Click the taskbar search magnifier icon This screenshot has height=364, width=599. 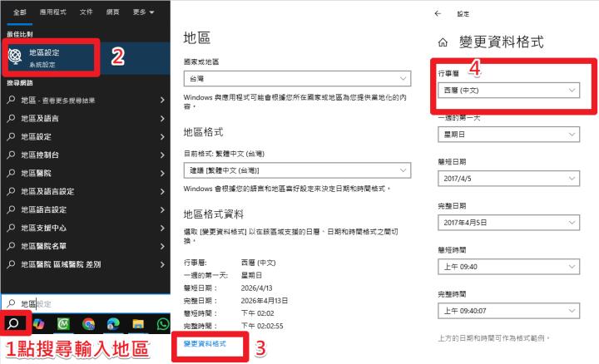[x=13, y=323]
